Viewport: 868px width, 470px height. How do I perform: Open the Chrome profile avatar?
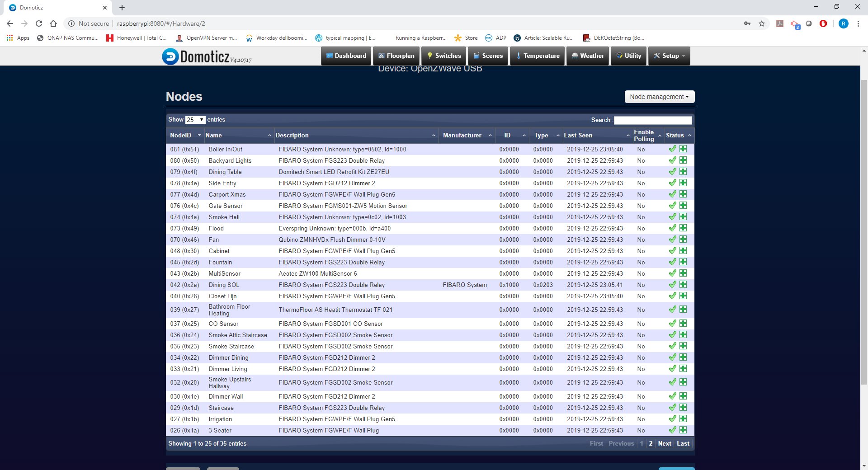[x=843, y=23]
